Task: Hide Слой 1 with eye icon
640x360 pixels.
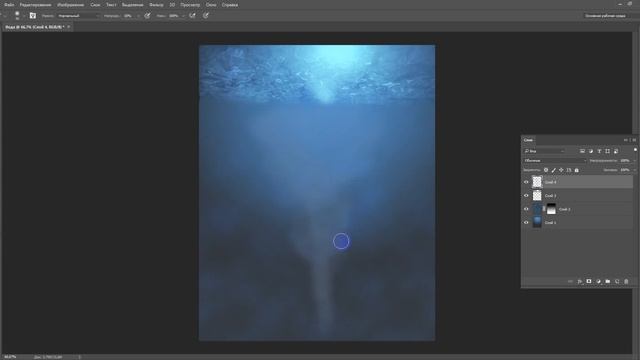Action: click(526, 222)
